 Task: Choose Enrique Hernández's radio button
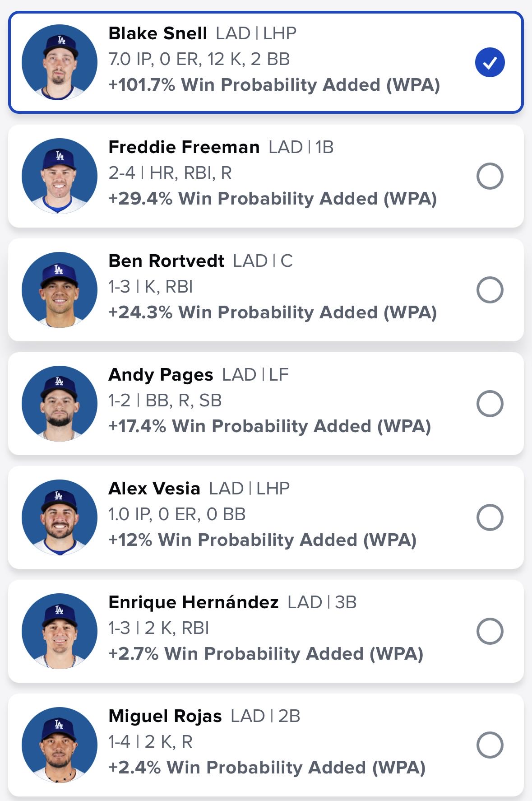pyautogui.click(x=490, y=631)
